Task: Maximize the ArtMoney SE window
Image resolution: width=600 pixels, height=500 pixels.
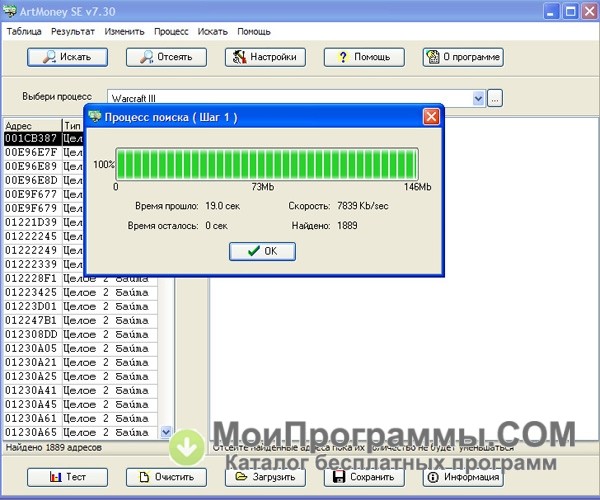Action: click(x=570, y=11)
